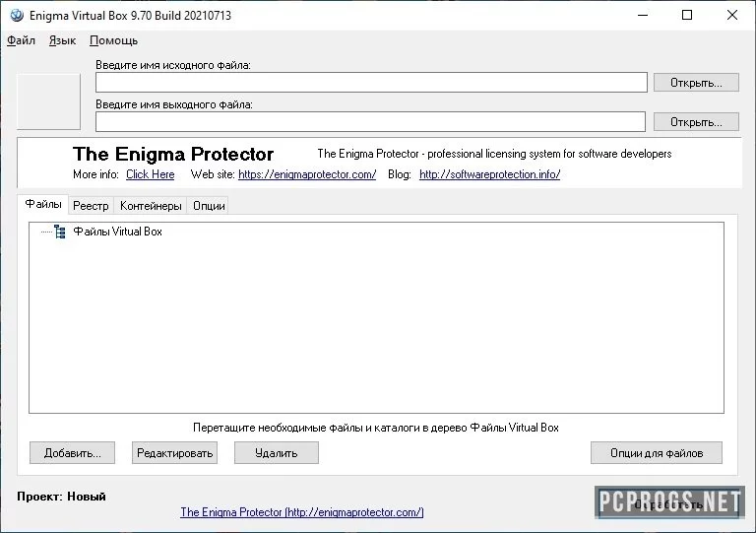The image size is (756, 533).
Task: Maximize the Enigma Virtual Box window
Action: 687,15
